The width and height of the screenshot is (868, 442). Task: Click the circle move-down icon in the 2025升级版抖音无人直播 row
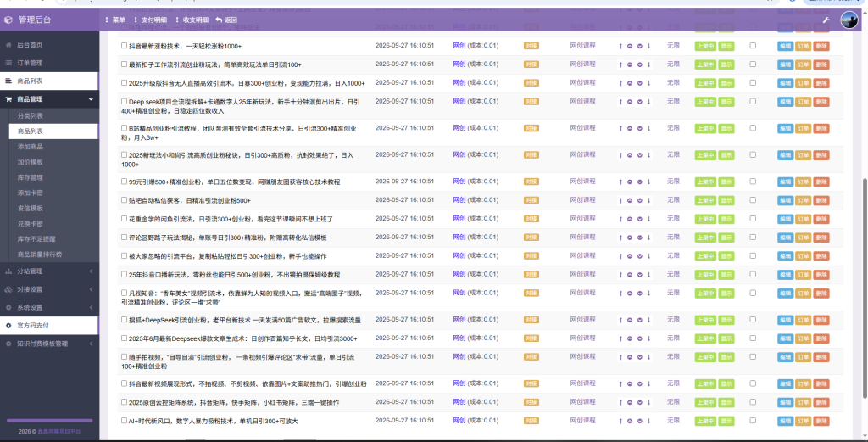[639, 83]
